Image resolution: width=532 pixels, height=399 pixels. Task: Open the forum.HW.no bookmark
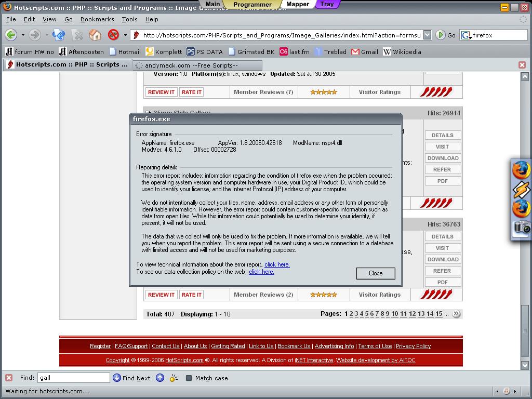click(30, 51)
